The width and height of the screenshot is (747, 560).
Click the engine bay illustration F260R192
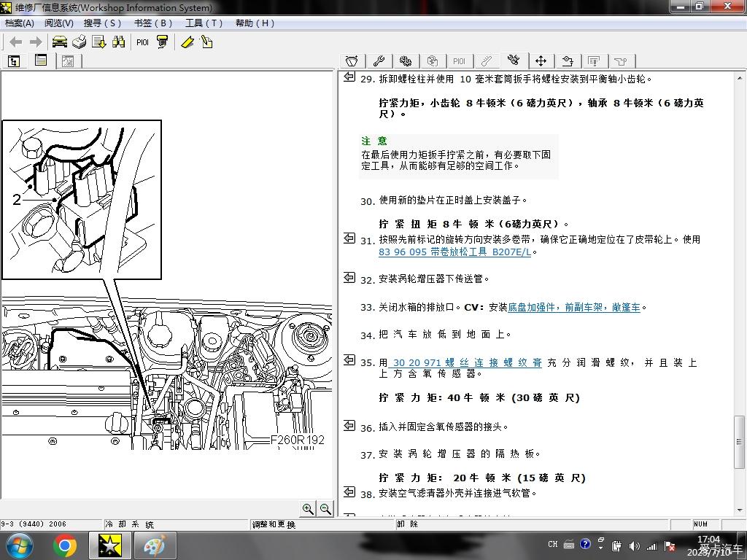166,373
